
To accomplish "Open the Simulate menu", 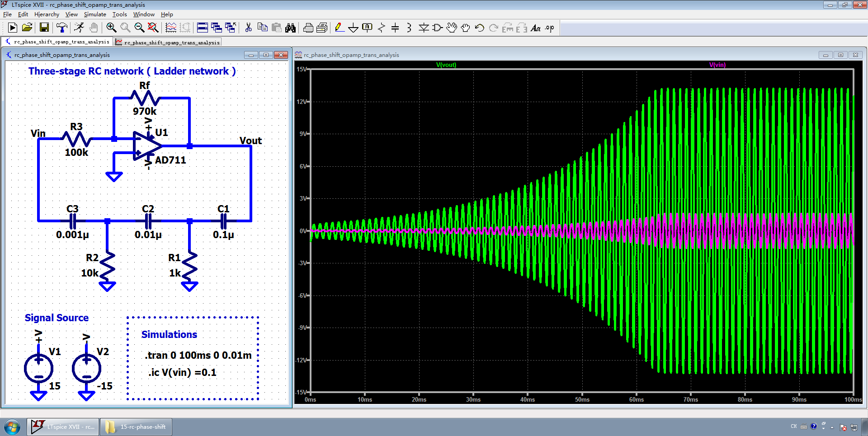I will tap(95, 14).
